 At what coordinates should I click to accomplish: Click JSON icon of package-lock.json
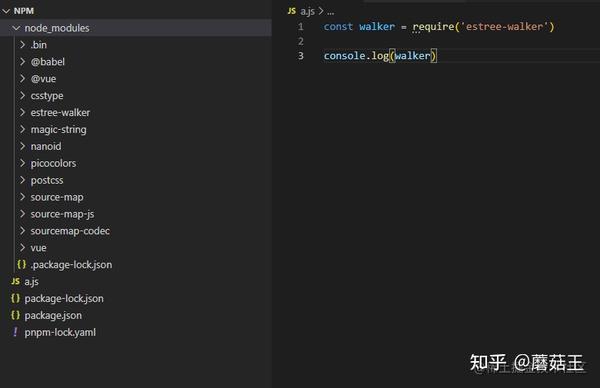click(15, 298)
